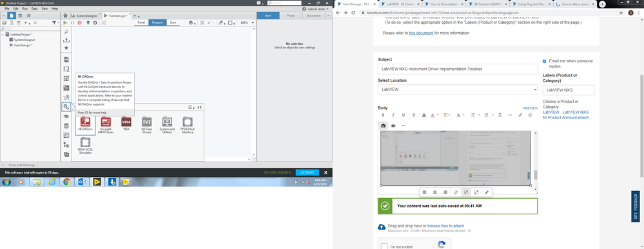Click the red Abort button in toolbar

click(80, 23)
